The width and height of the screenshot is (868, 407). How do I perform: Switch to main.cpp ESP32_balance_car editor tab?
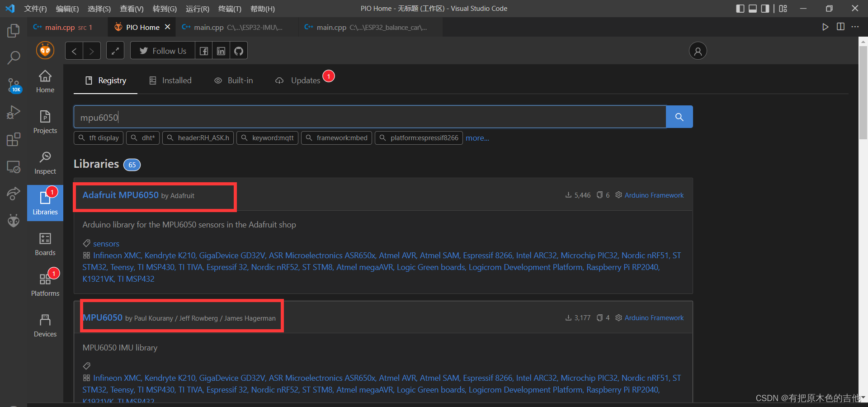tap(371, 27)
